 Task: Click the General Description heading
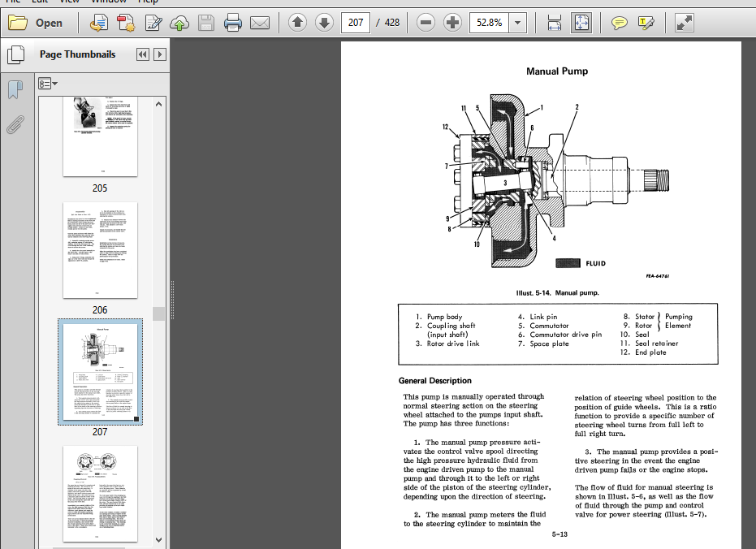pyautogui.click(x=435, y=380)
